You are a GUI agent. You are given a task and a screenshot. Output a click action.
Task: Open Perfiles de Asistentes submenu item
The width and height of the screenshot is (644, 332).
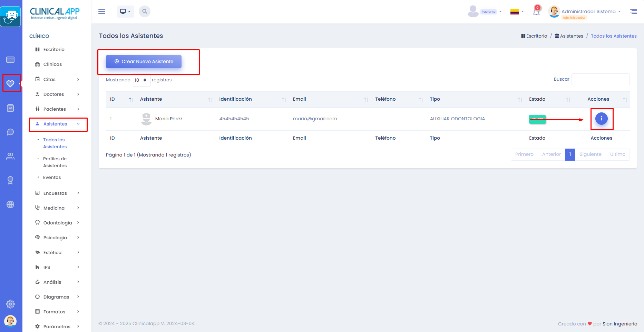[x=55, y=162]
